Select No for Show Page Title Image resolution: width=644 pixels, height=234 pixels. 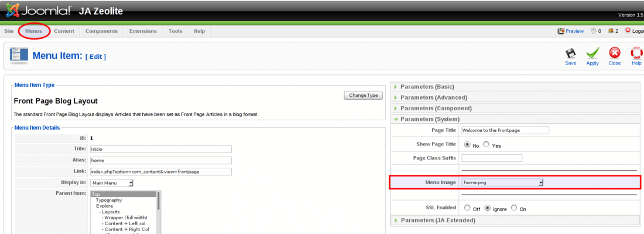click(467, 145)
